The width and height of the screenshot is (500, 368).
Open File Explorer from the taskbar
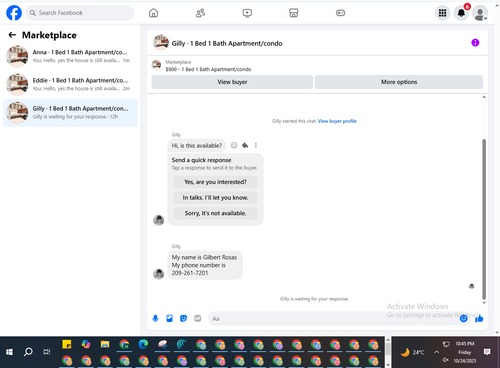click(105, 344)
